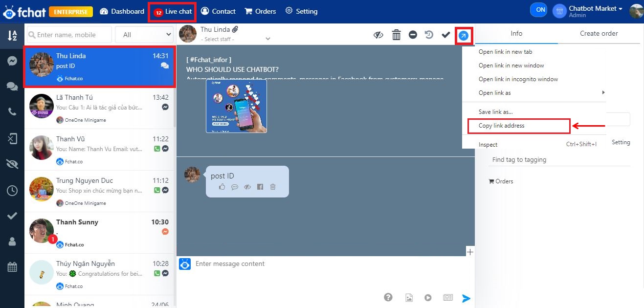Sort conversations with the A-Z icon
The height and width of the screenshot is (308, 644).
pos(12,36)
